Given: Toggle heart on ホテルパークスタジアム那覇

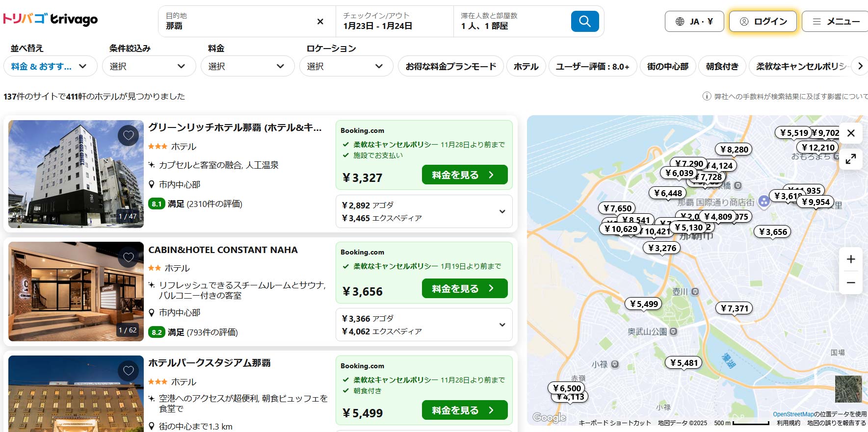Looking at the screenshot, I should 128,371.
